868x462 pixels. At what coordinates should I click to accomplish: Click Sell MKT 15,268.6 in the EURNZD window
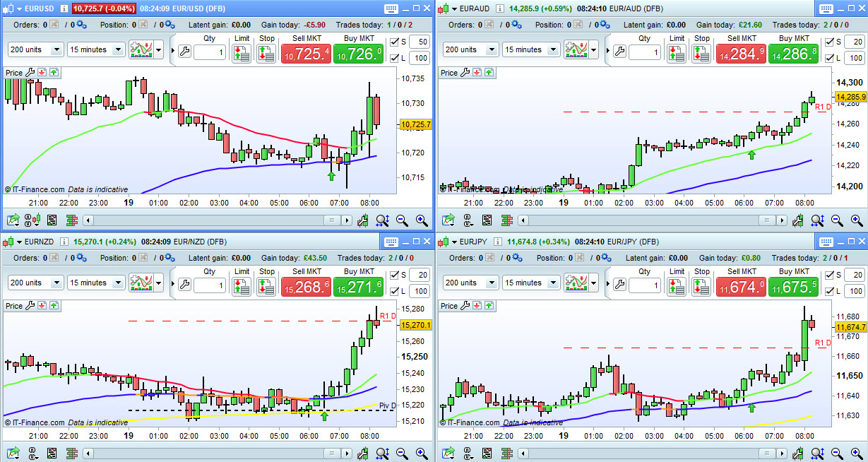[306, 286]
